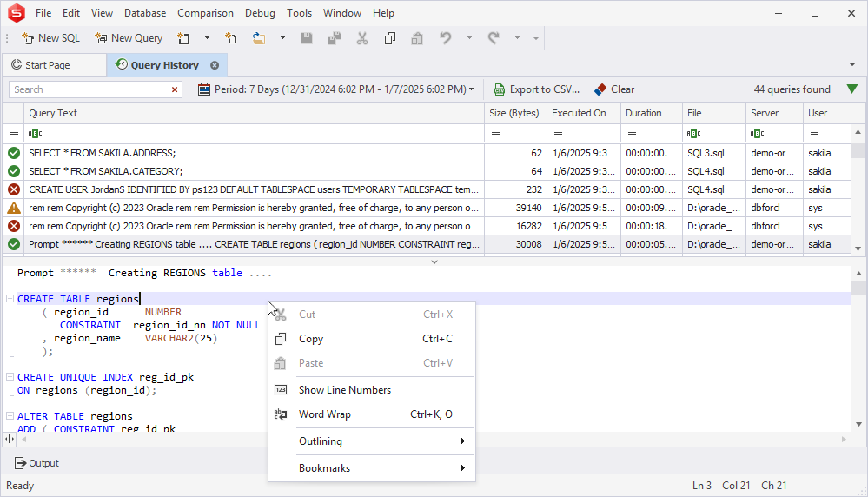Click Server column filter operator icon
This screenshot has height=497, width=868.
click(757, 134)
